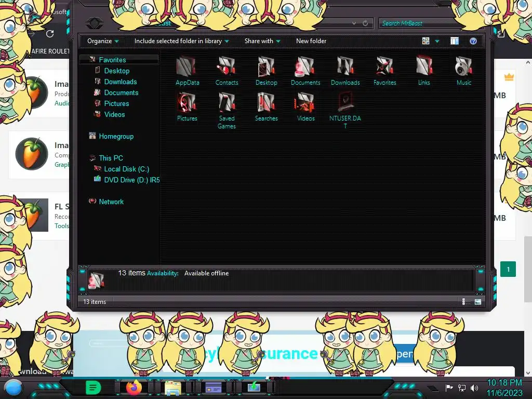Click the Search MrBeast field
Image resolution: width=532 pixels, height=399 pixels.
pyautogui.click(x=421, y=23)
